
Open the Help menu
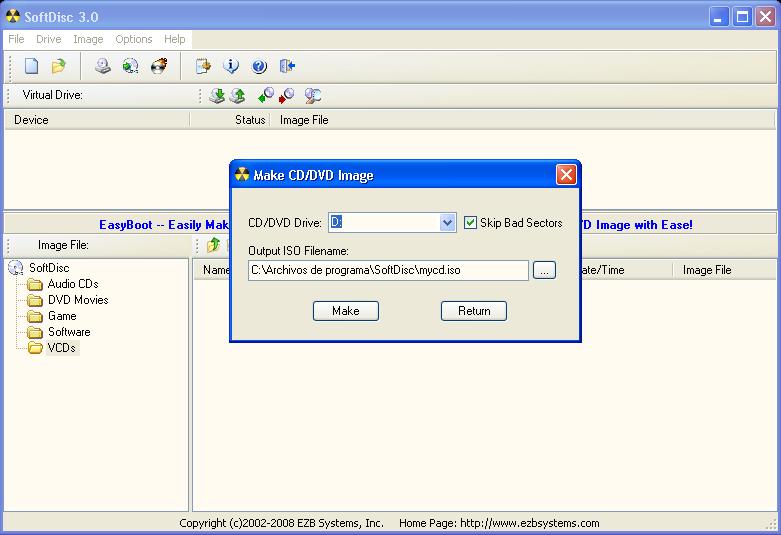coord(175,39)
